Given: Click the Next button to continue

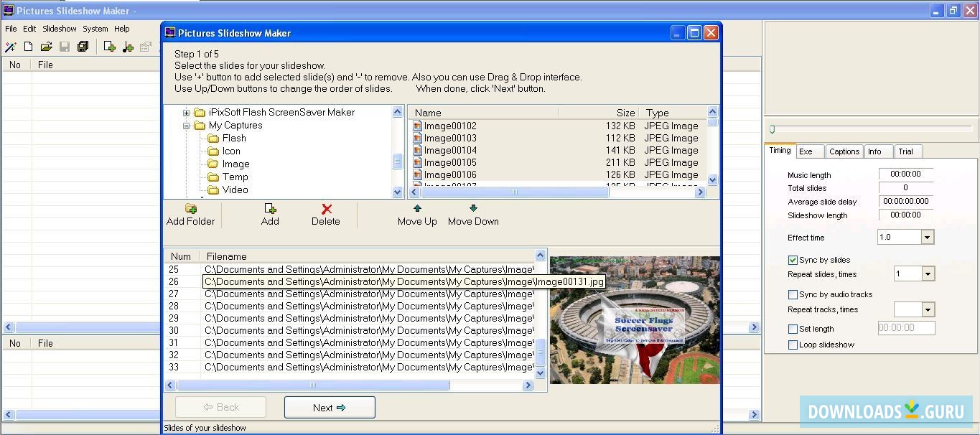Looking at the screenshot, I should [x=329, y=407].
